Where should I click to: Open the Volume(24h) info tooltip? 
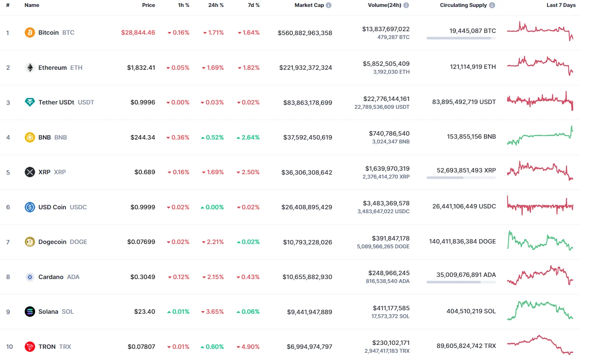(x=407, y=5)
